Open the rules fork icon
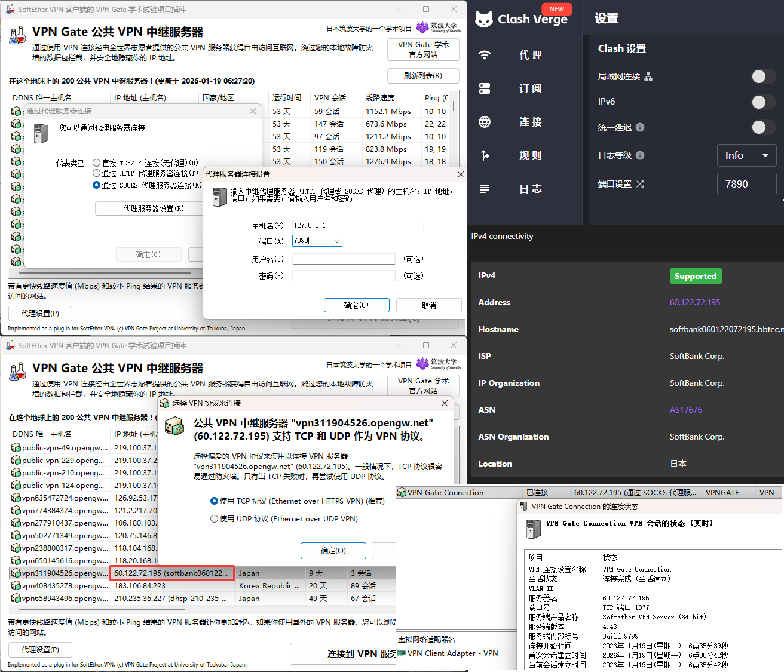 (485, 155)
